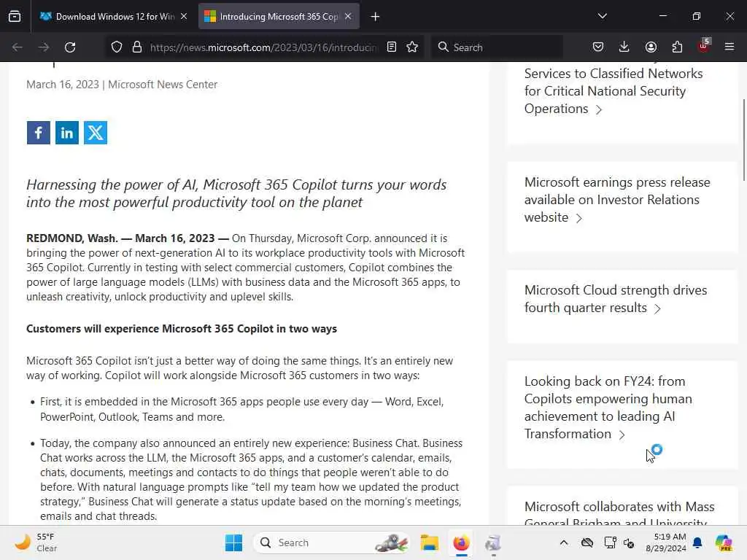Open uBlock Origin extension icon
Viewport: 747px width, 560px height.
704,46
